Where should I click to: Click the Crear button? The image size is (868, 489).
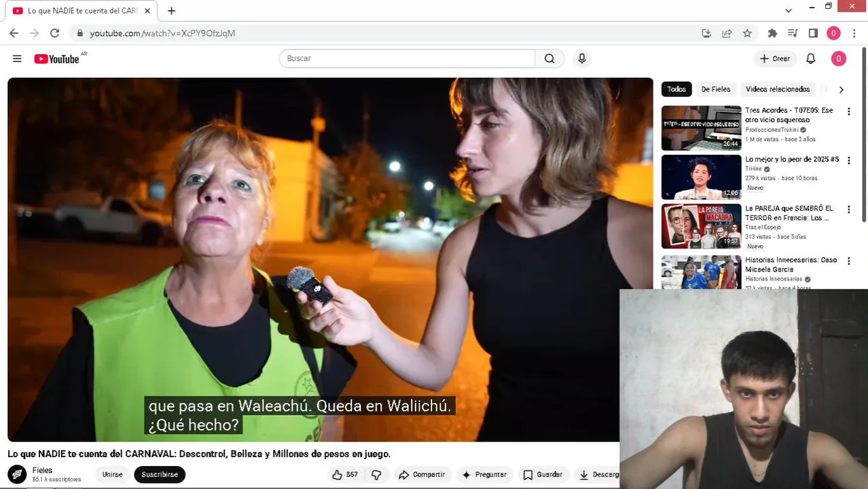coord(775,58)
